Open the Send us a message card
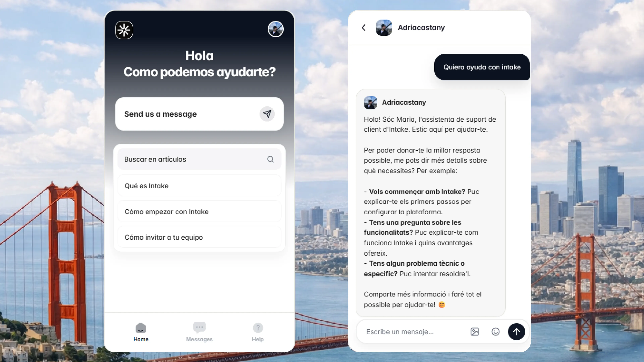Image resolution: width=644 pixels, height=362 pixels. (199, 114)
